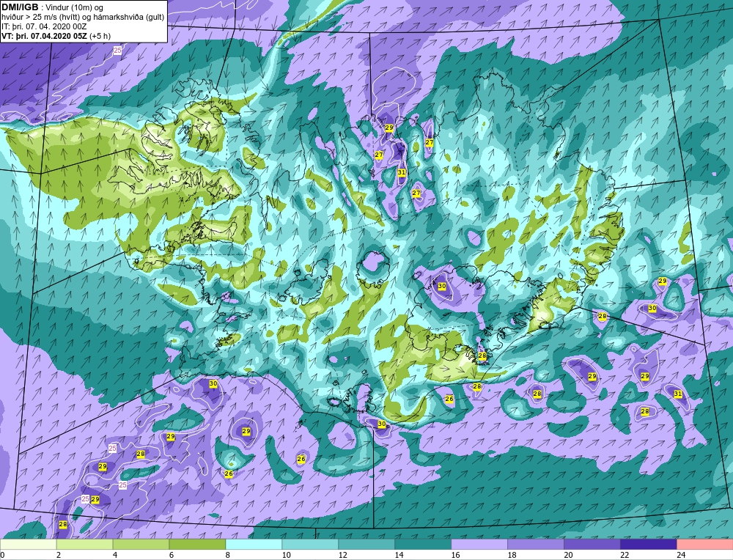This screenshot has height=560, width=733.
Task: Click the yellow 30 gust label on Vatnajökull glacier
Action: click(x=442, y=286)
